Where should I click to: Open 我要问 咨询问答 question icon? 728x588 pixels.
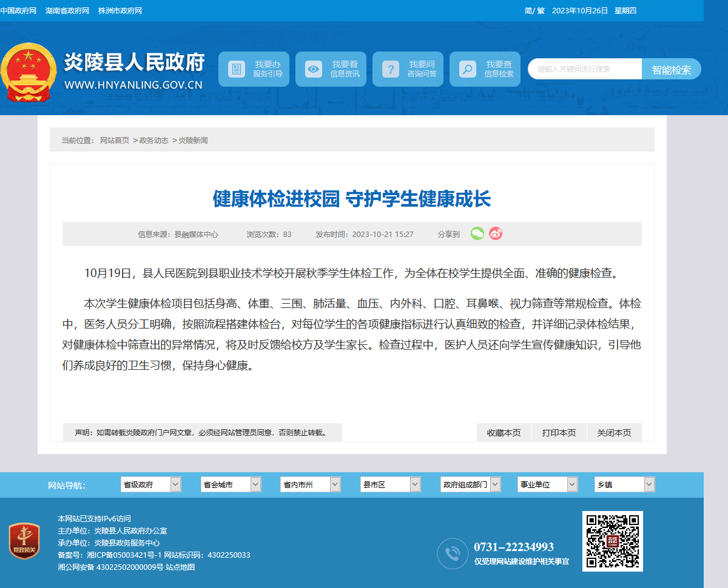pos(391,69)
